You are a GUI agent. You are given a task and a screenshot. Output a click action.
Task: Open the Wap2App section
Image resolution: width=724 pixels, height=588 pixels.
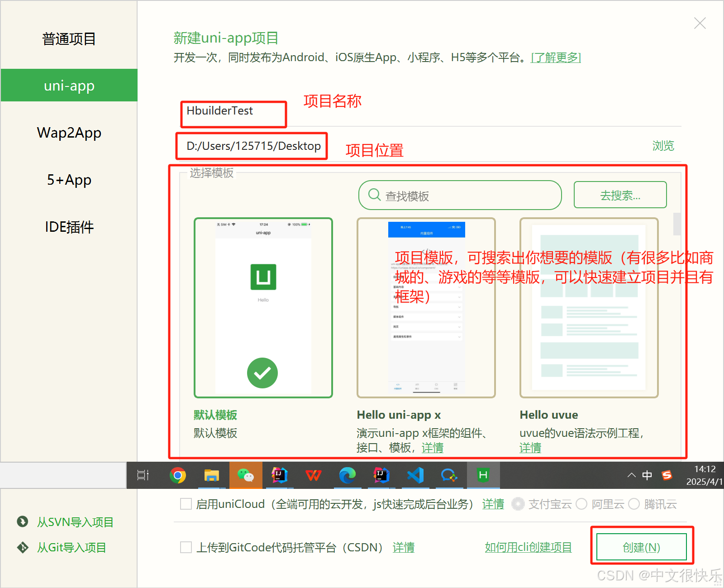point(69,133)
